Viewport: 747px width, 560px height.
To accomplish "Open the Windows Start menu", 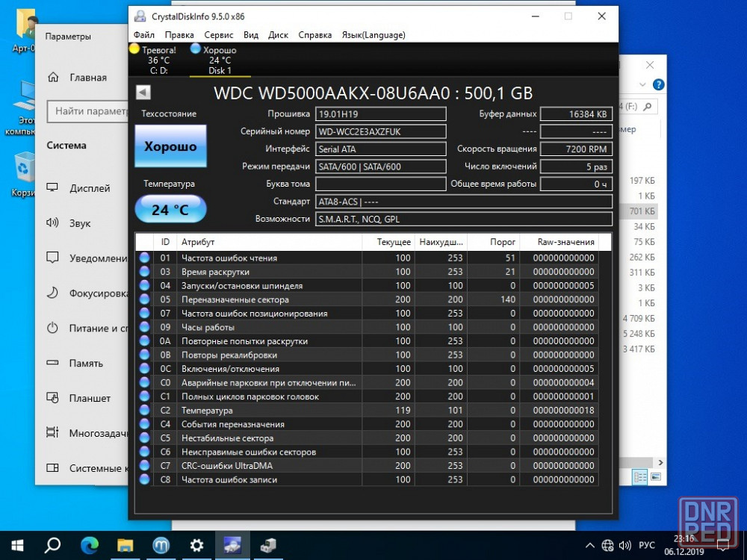I will 18,545.
